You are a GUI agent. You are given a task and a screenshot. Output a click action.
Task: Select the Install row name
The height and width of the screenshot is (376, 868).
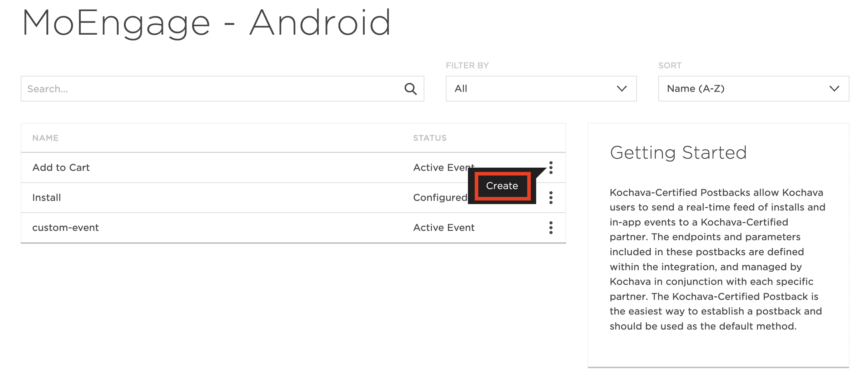pyautogui.click(x=46, y=198)
